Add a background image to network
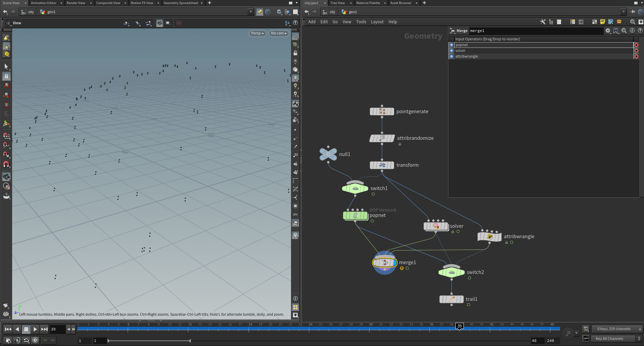Screen dimensions: 644x346 pyautogui.click(x=611, y=22)
